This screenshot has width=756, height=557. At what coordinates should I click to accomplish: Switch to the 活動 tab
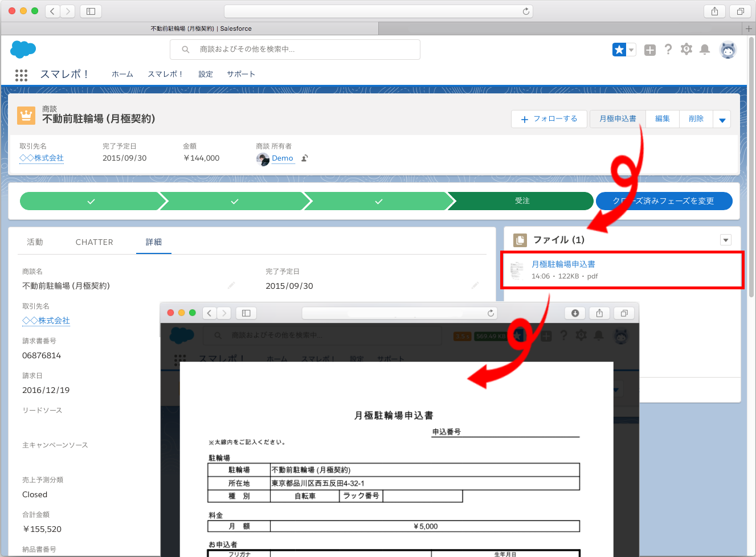pos(35,242)
